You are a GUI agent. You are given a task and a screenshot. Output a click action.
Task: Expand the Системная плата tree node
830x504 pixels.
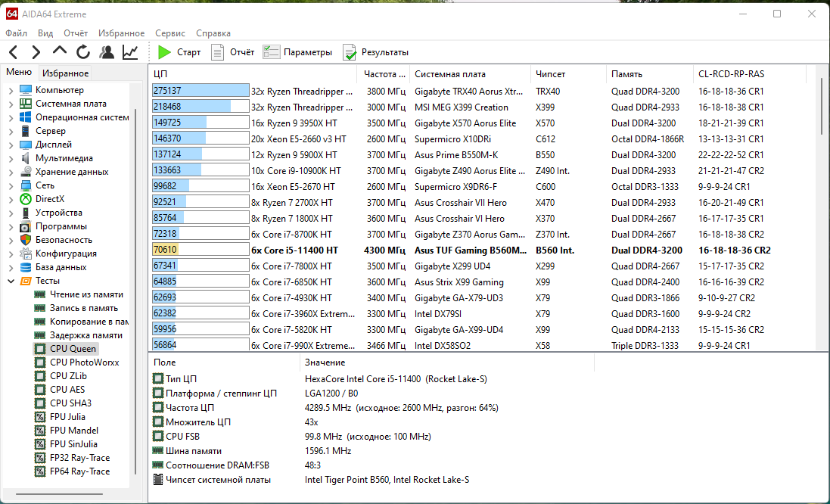click(11, 104)
